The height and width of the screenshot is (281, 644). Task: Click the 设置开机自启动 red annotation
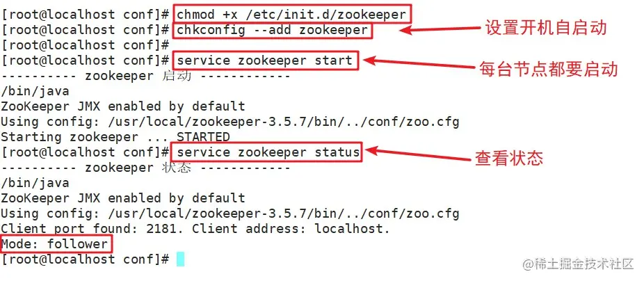point(546,28)
